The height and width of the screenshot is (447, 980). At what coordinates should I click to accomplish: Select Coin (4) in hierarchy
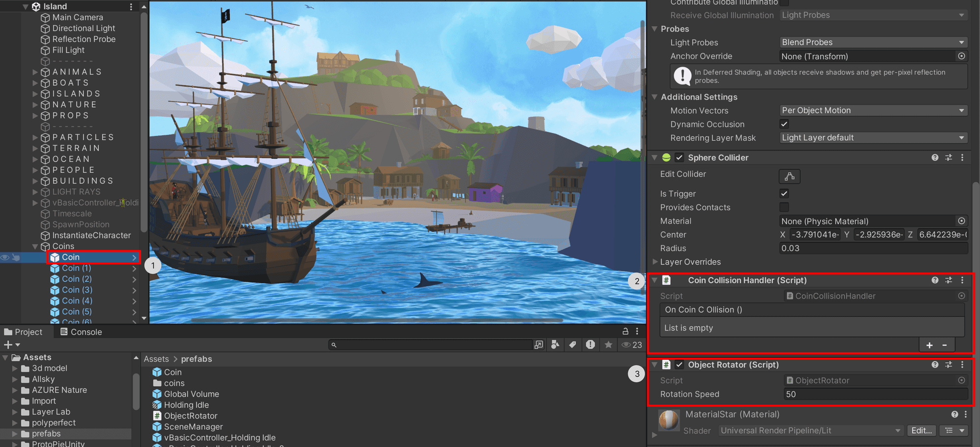(x=76, y=301)
